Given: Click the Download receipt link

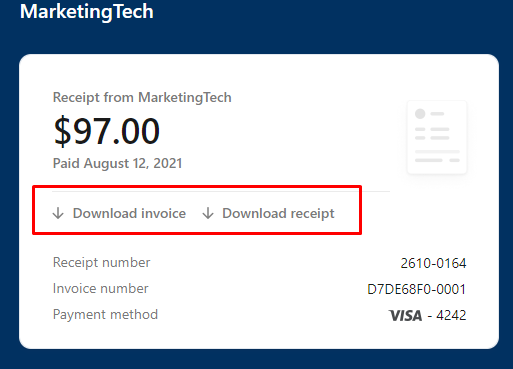Looking at the screenshot, I should coord(268,213).
